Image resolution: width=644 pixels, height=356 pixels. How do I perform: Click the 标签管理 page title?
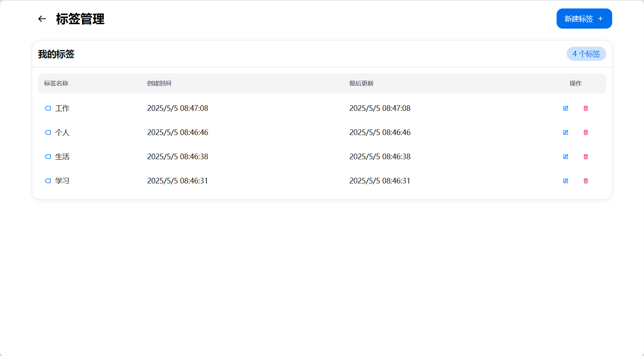click(80, 19)
